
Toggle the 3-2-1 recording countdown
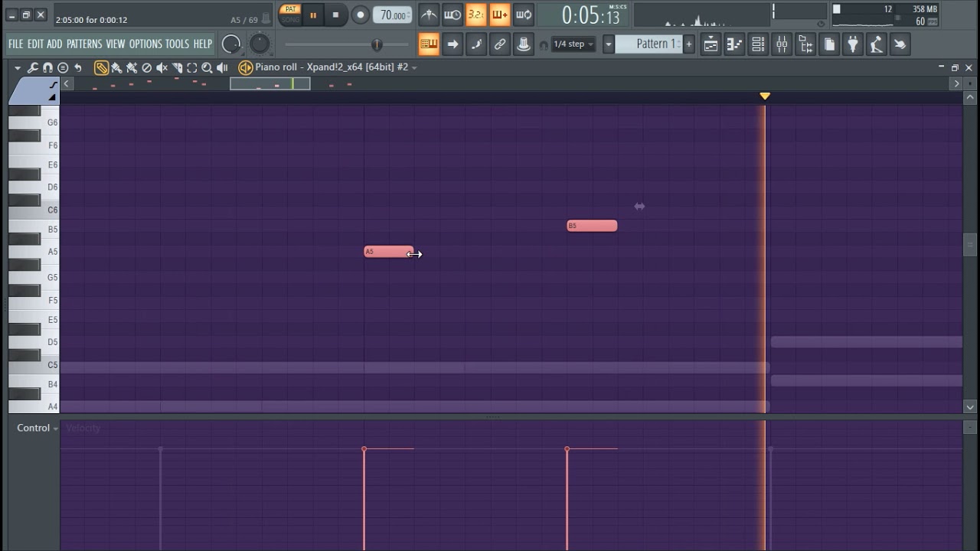coord(476,15)
